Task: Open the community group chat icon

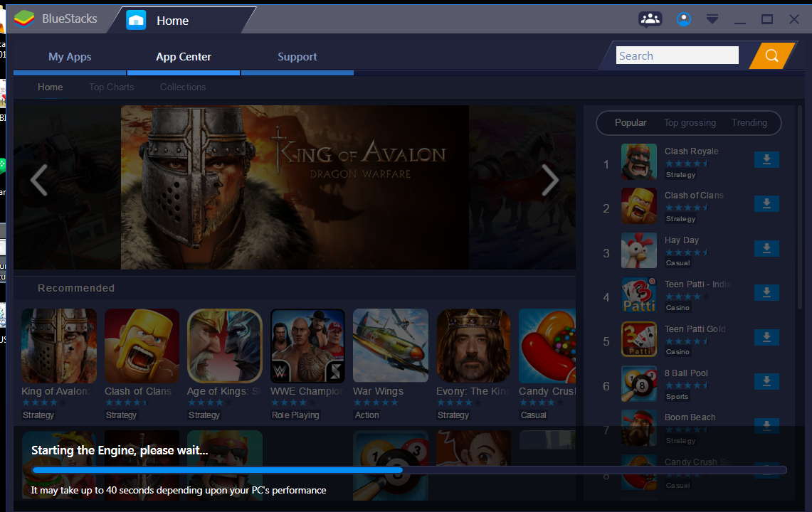Action: coord(650,19)
